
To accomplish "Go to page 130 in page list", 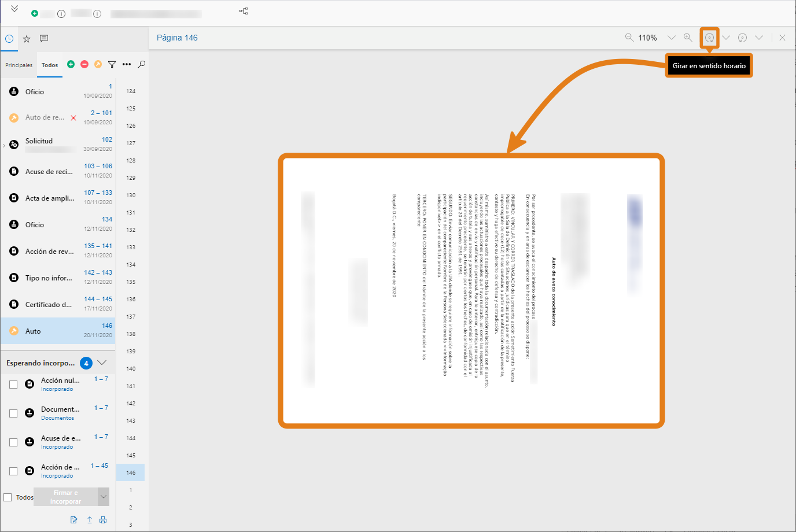I will tap(131, 195).
